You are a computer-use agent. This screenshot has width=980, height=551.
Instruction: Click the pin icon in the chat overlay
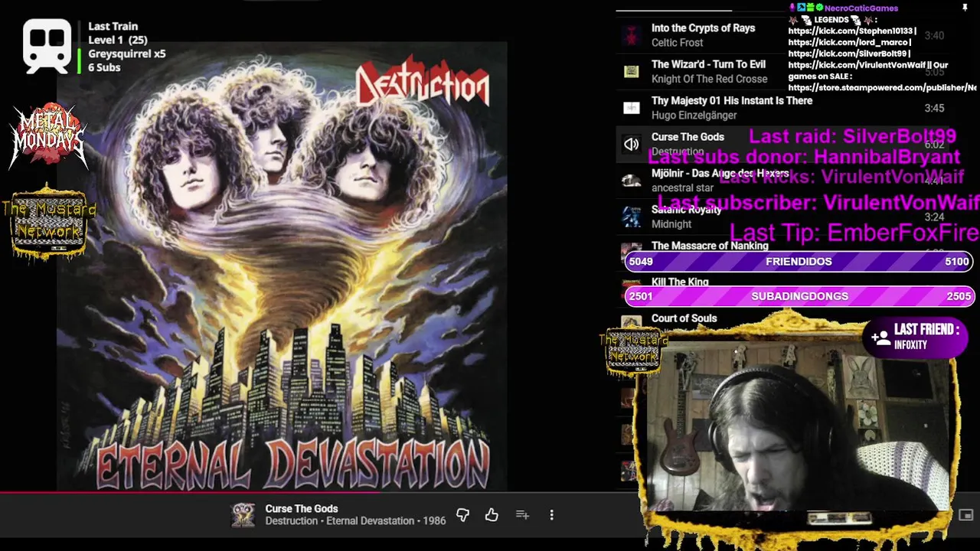(x=965, y=7)
